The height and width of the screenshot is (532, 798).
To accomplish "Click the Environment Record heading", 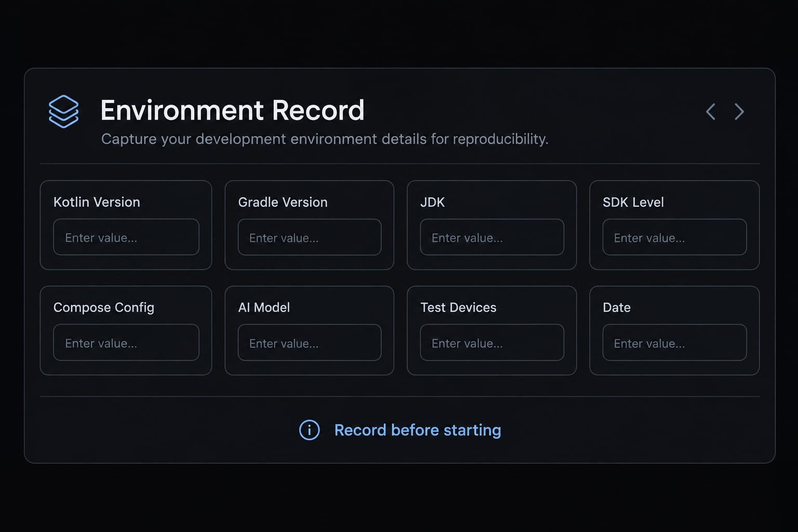I will coord(232,110).
